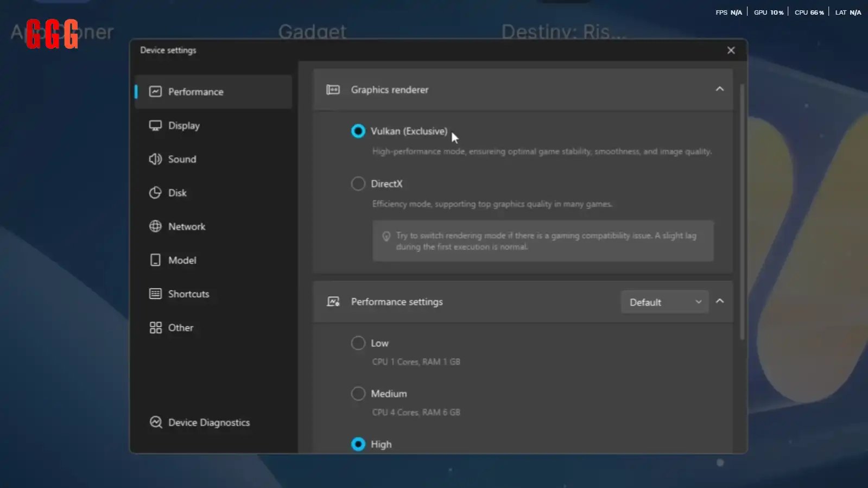
Task: Click the GPU 10% overlay readout
Action: pyautogui.click(x=769, y=12)
